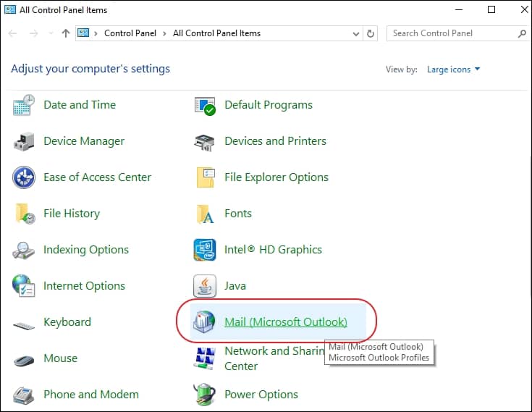Open the File History link

(x=72, y=214)
